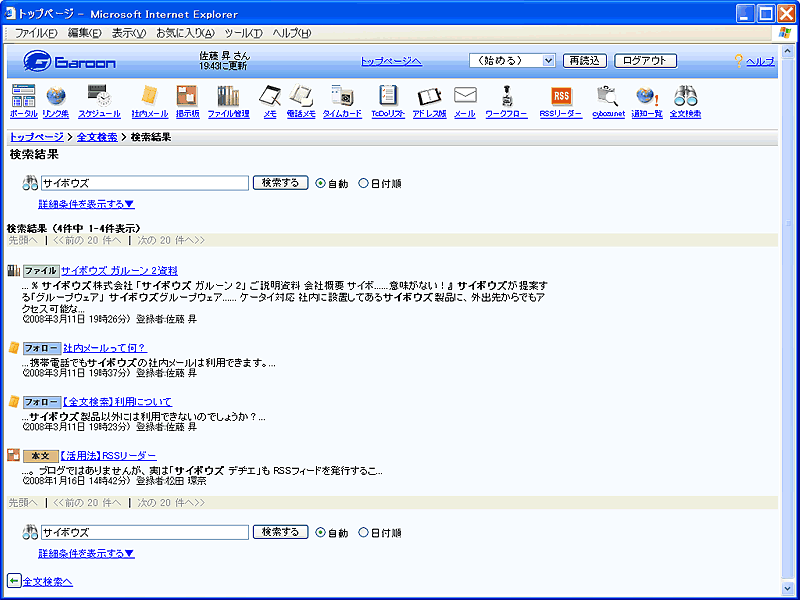Select top 日付順 radio button
800x600 pixels.
click(x=363, y=183)
